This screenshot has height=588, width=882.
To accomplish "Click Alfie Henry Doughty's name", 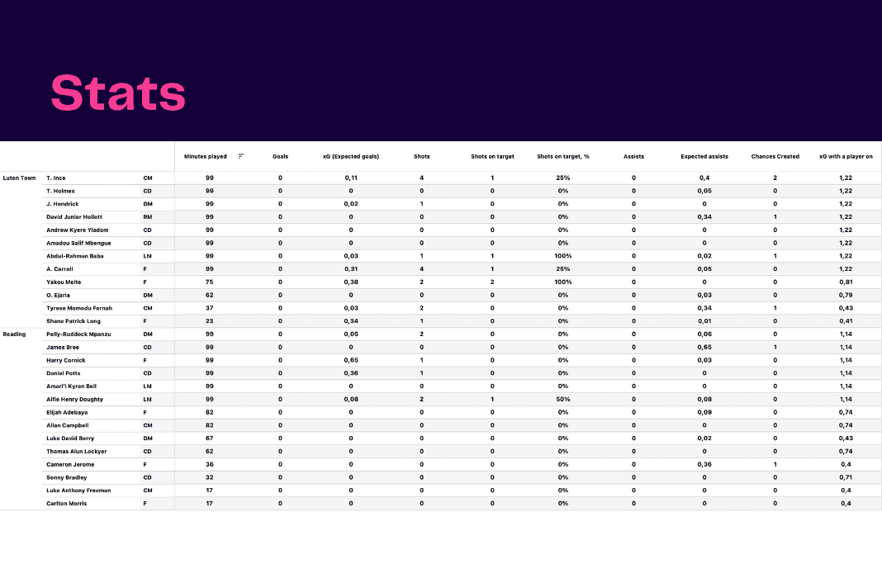I will click(75, 400).
